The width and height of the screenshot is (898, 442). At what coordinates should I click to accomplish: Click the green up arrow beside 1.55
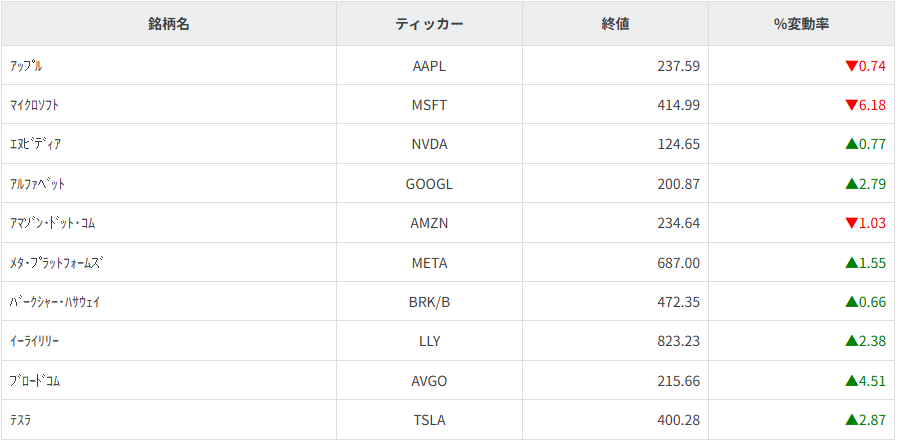851,262
